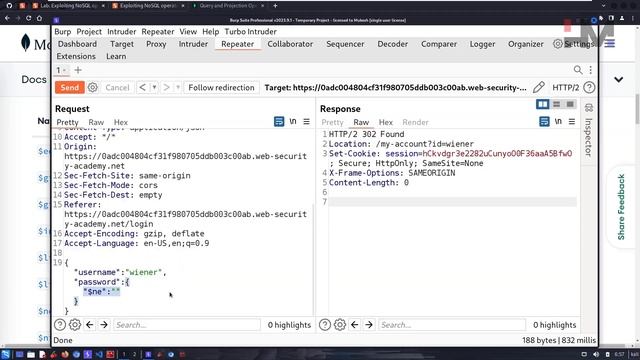Image resolution: width=640 pixels, height=360 pixels.
Task: Click the "$ne":"" line in request body
Action: pos(102,291)
